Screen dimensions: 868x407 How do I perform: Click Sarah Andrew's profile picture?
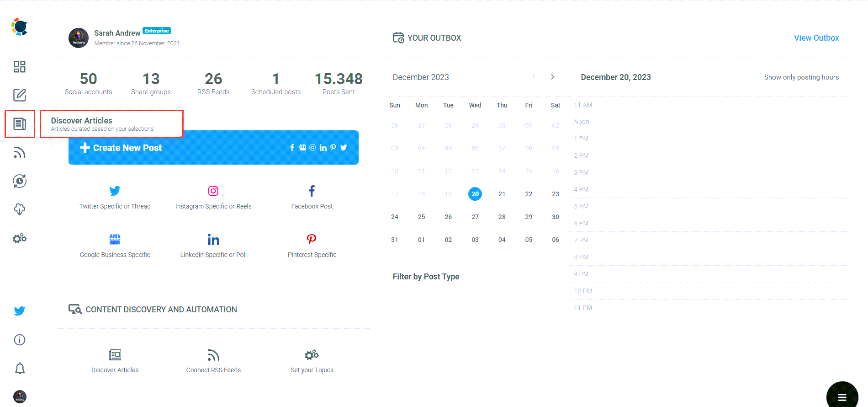79,38
